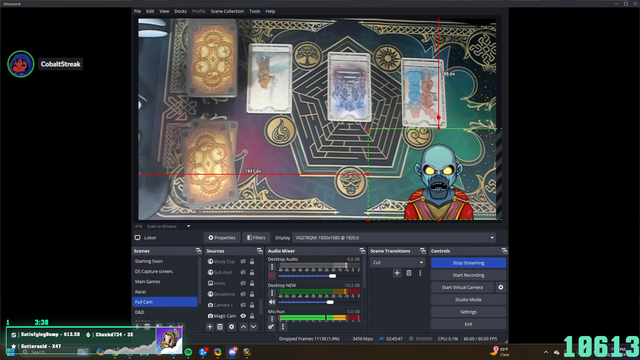The image size is (640, 360).
Task: Select the Full Cam scene
Action: (165, 302)
